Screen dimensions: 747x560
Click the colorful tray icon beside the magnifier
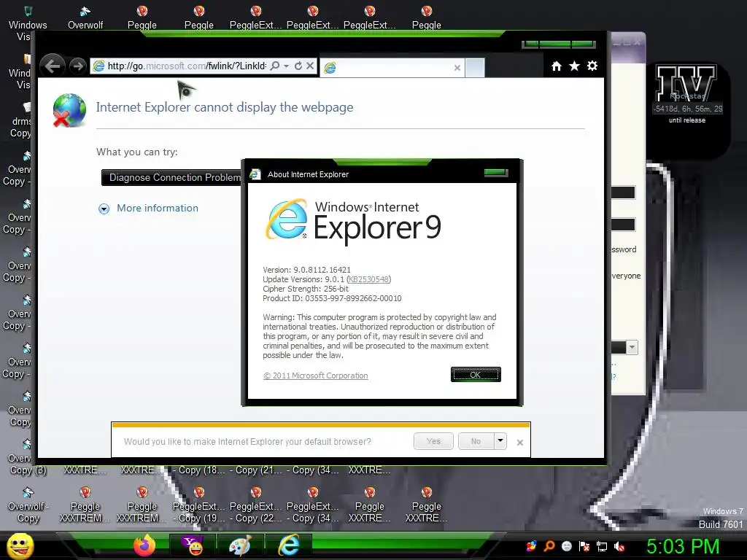(531, 546)
